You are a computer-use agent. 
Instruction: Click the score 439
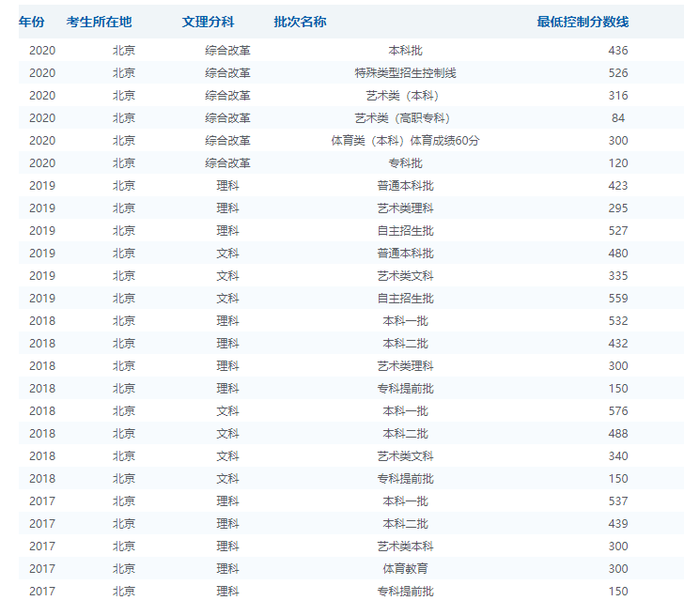point(618,524)
